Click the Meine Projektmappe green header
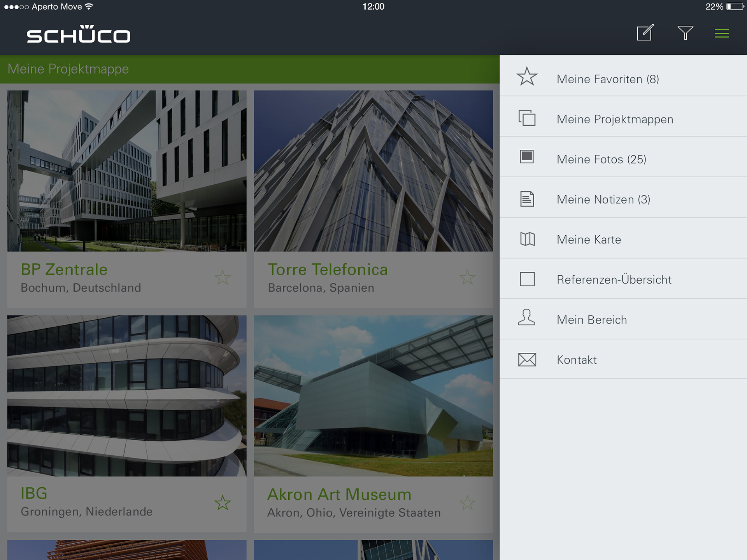Screen dimensions: 747x560 click(x=250, y=69)
